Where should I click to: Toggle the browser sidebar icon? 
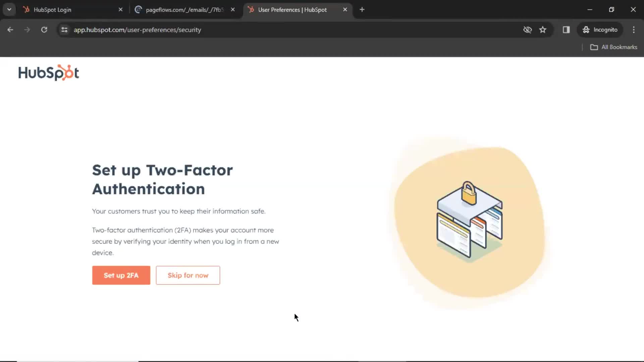[x=567, y=29]
